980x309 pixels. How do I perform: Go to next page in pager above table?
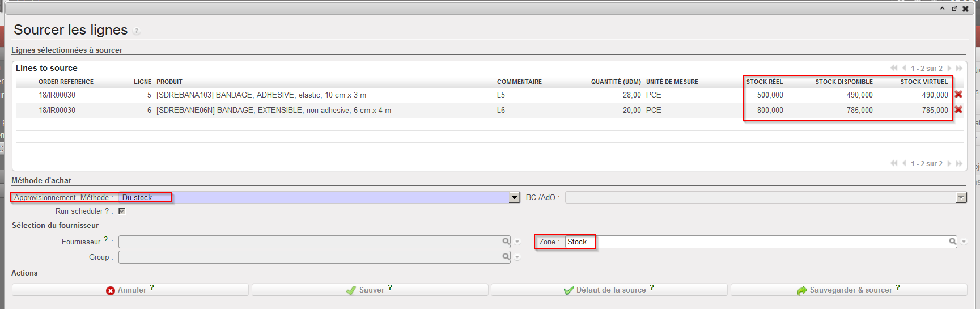[949, 68]
